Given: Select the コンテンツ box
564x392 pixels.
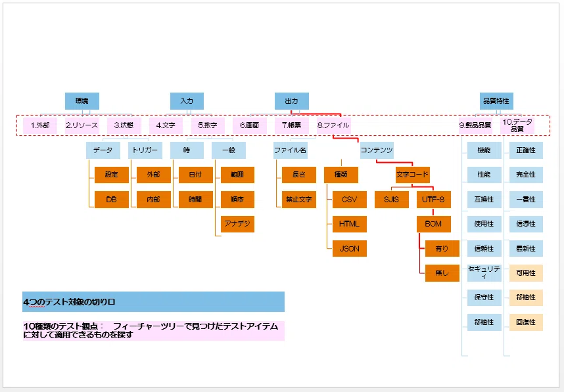Looking at the screenshot, I should [x=377, y=150].
